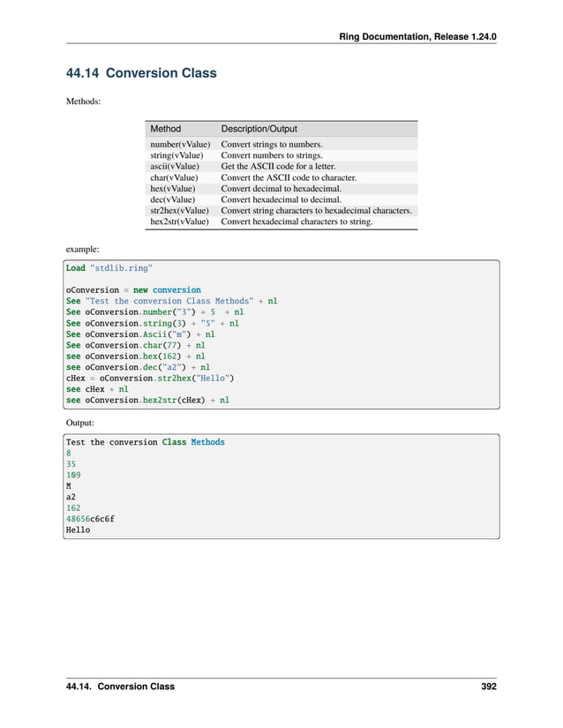
Task: Click "Convert the ASCII code to character."
Action: 289,178
